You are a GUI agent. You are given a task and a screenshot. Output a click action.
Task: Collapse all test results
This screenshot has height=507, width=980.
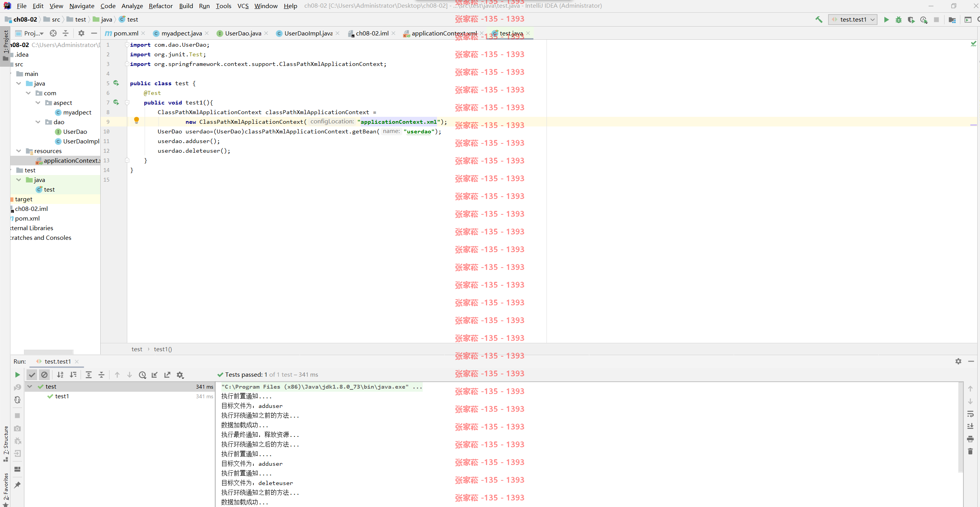(x=101, y=375)
